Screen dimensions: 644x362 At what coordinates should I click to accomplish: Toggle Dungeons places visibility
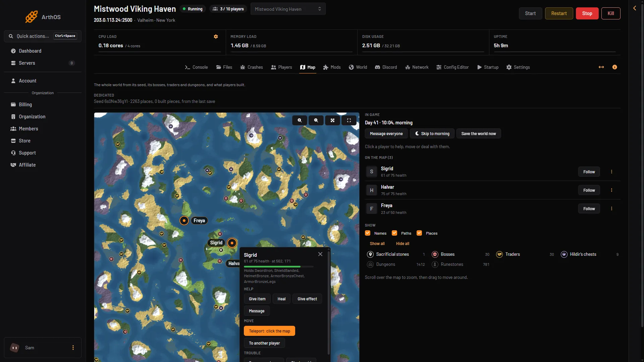396,264
